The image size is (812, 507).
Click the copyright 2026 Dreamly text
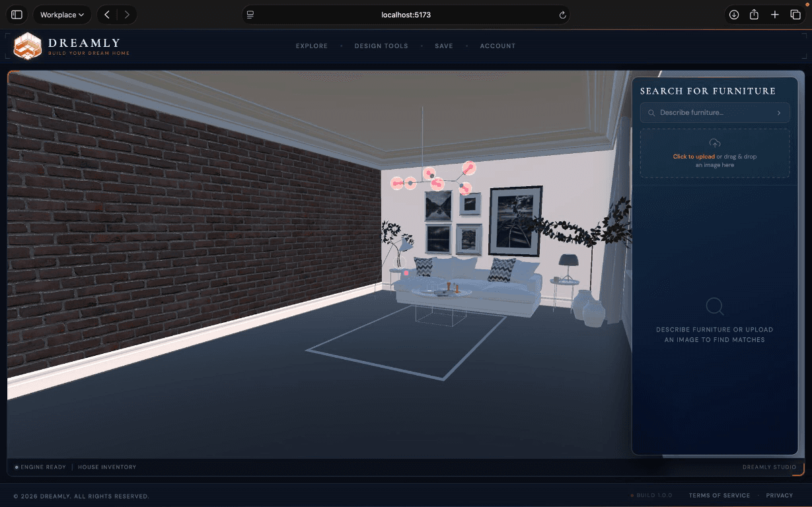81,496
